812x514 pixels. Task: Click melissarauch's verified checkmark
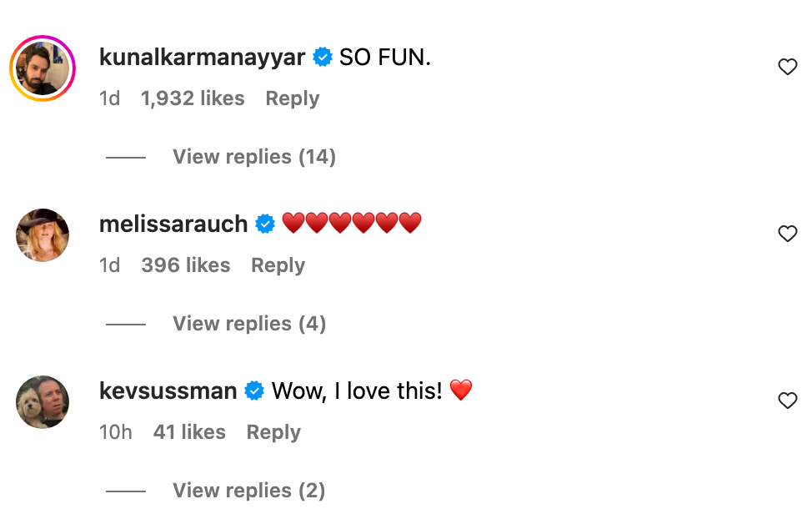[x=265, y=224]
